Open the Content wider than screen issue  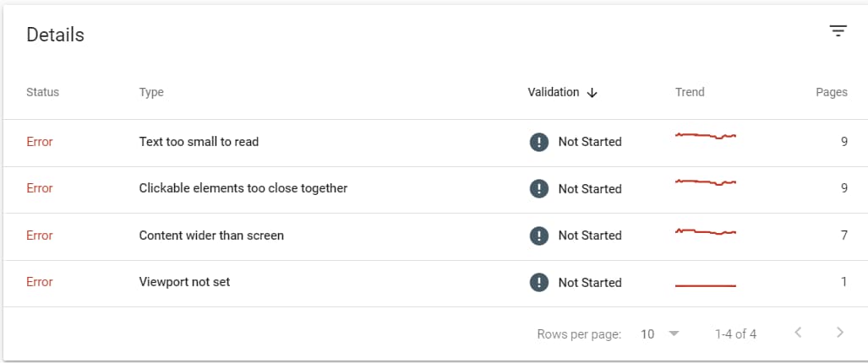coord(211,236)
